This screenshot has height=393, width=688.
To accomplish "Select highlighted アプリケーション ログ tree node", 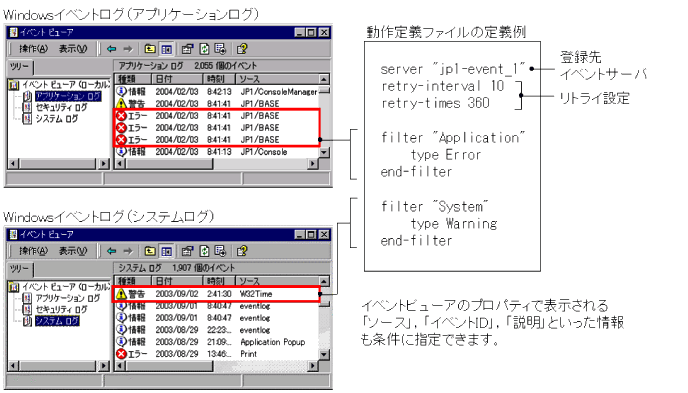I will point(68,96).
